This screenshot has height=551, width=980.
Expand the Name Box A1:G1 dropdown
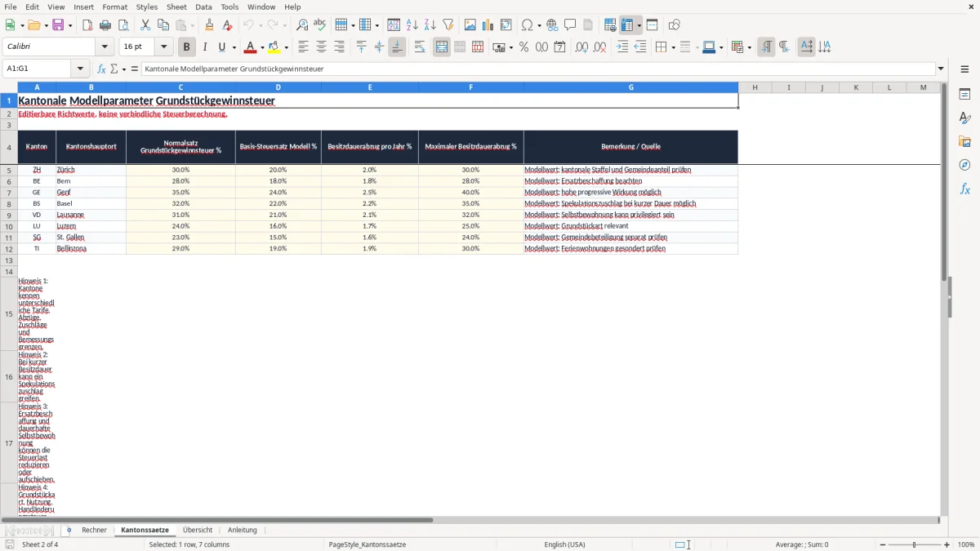(80, 69)
